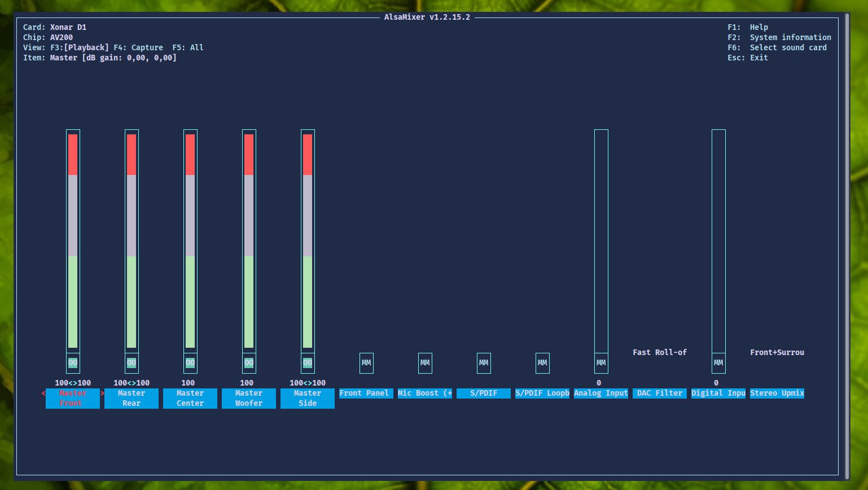Select the Front Panel control
868x490 pixels.
366,393
